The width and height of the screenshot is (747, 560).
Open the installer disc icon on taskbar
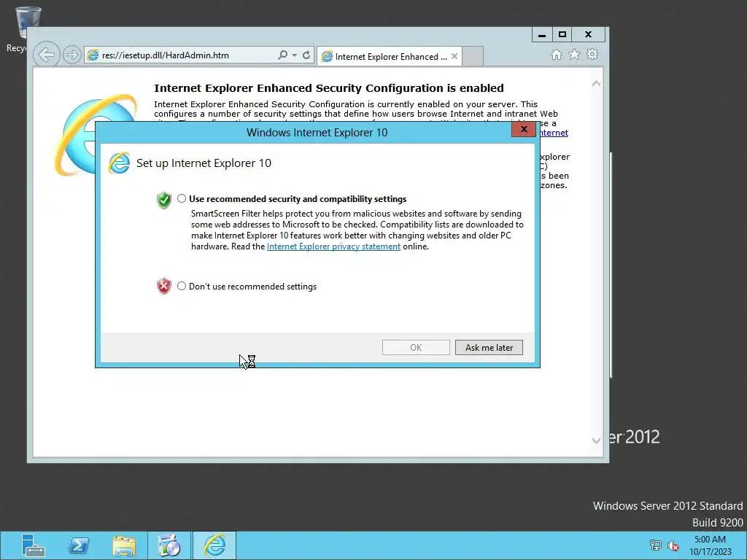(x=169, y=545)
